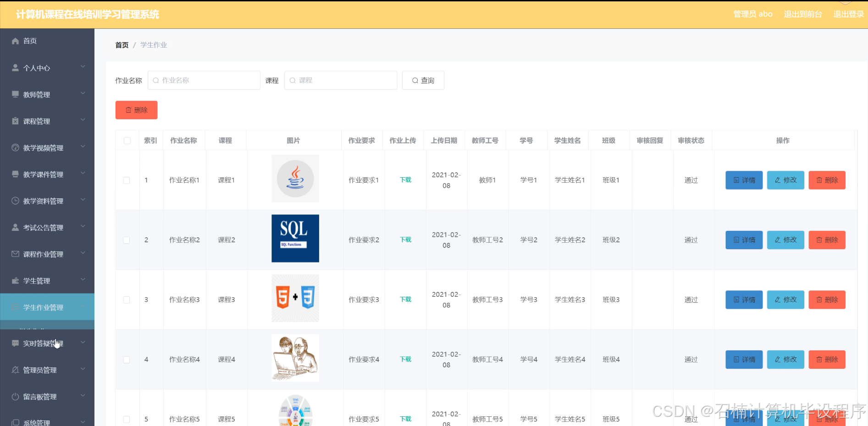Screen dimensions: 868x426
Task: Expand 留言板管理 chevron arrow
Action: (x=83, y=395)
